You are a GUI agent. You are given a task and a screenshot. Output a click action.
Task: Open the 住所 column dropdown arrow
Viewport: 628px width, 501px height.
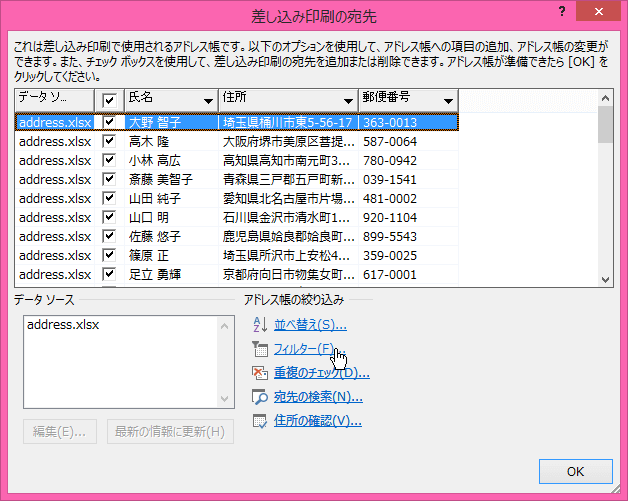pos(348,101)
